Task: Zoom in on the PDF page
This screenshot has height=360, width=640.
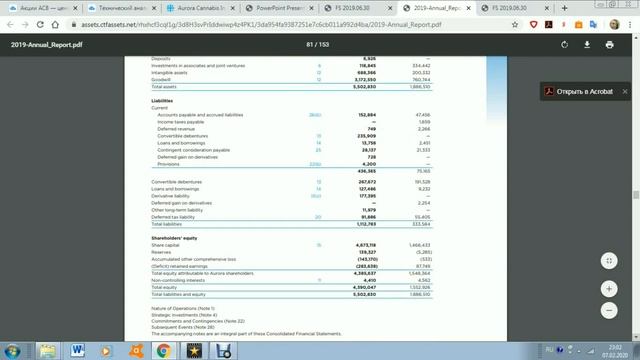Action: click(609, 289)
